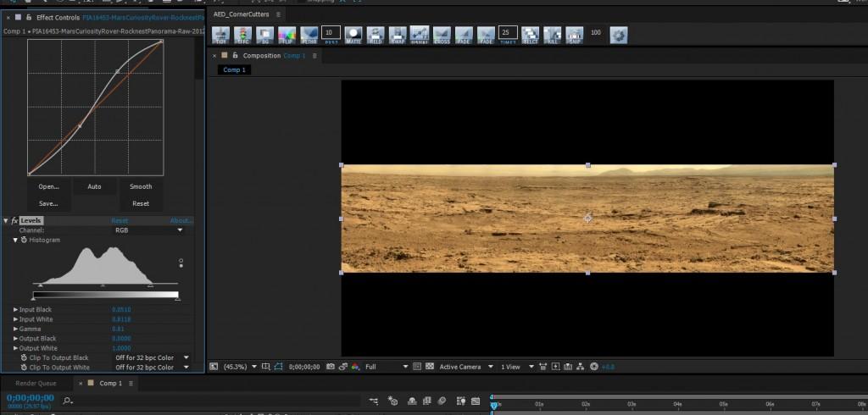Click the FLIP color icon
The height and width of the screenshot is (415, 868).
coord(287,34)
